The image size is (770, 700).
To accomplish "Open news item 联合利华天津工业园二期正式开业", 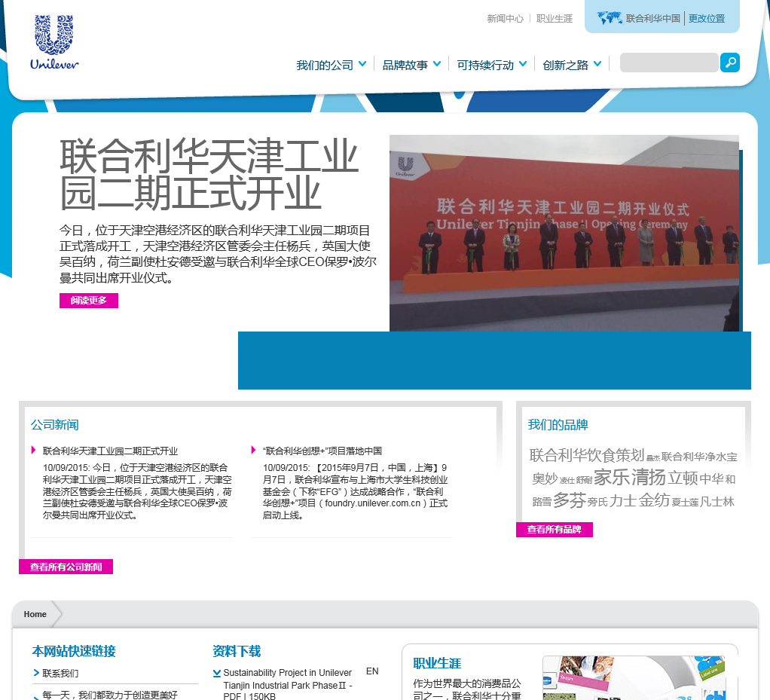I will 110,451.
